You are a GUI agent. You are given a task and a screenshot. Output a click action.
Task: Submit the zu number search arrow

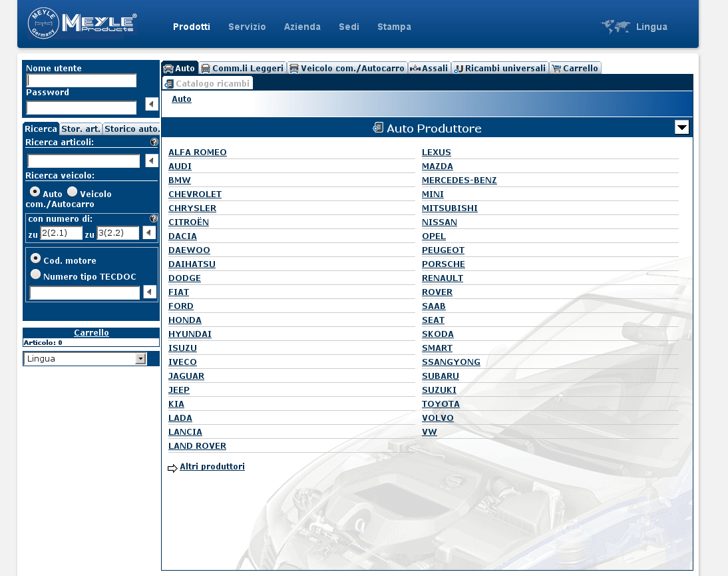tap(148, 232)
